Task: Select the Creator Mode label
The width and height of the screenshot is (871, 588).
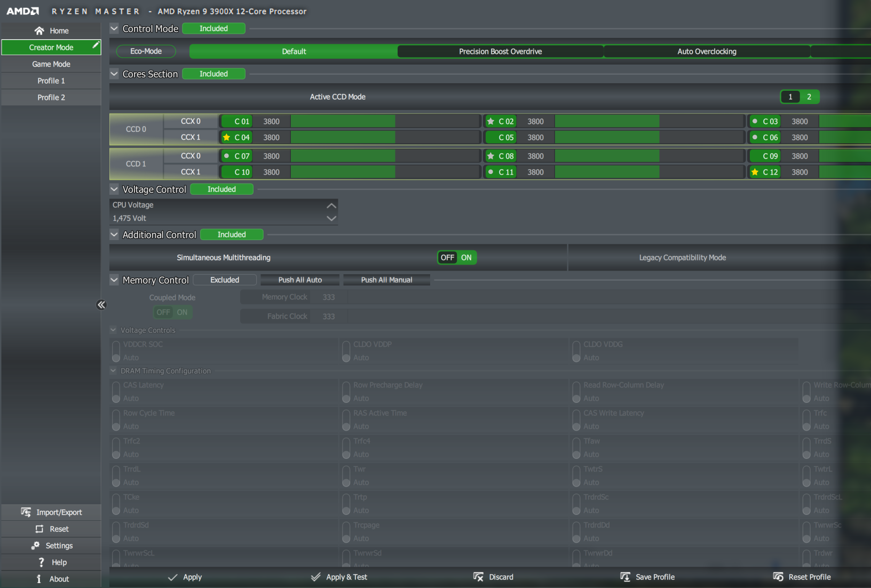Action: 51,47
